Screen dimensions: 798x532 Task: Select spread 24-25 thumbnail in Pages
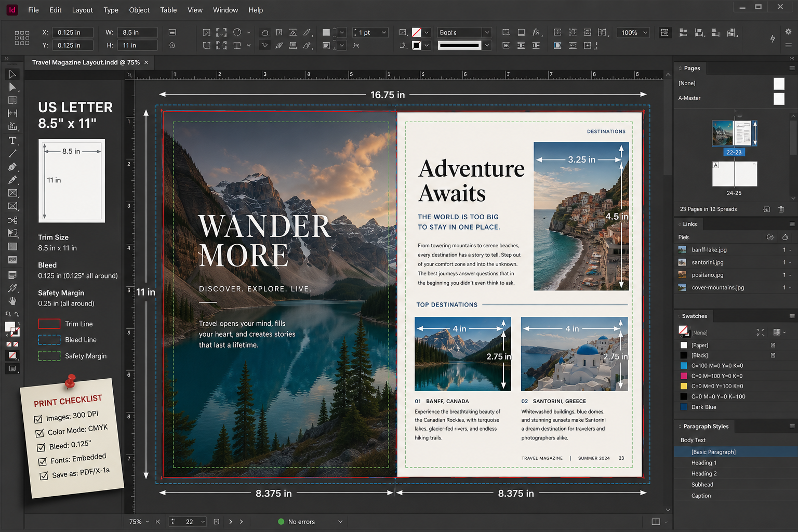(x=734, y=174)
